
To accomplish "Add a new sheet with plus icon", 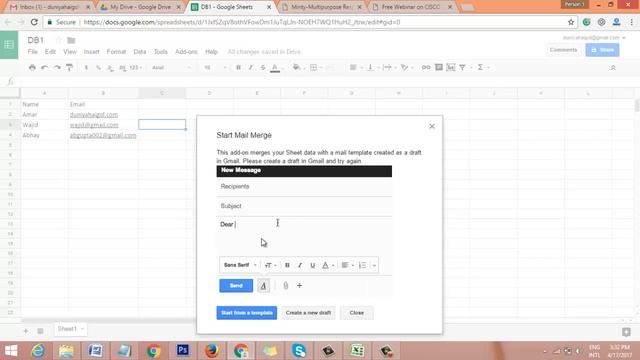I will click(26, 331).
